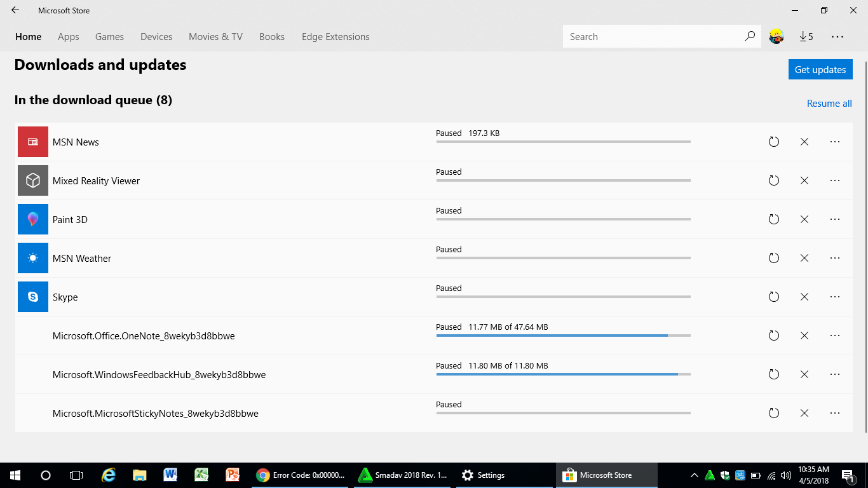This screenshot has width=868, height=488.
Task: Click the OneNote download progress bar
Action: (x=563, y=335)
